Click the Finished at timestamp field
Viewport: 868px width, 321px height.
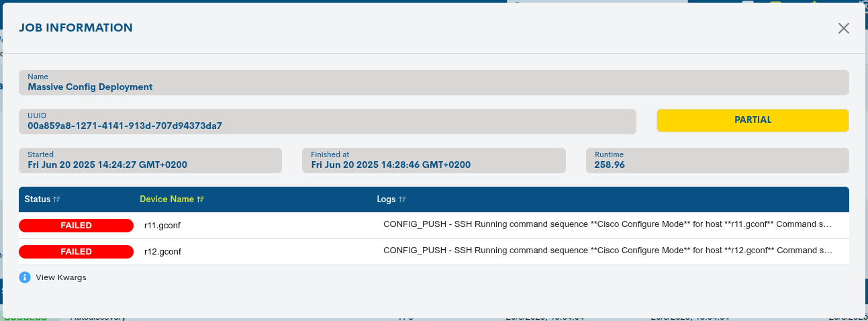pos(434,160)
